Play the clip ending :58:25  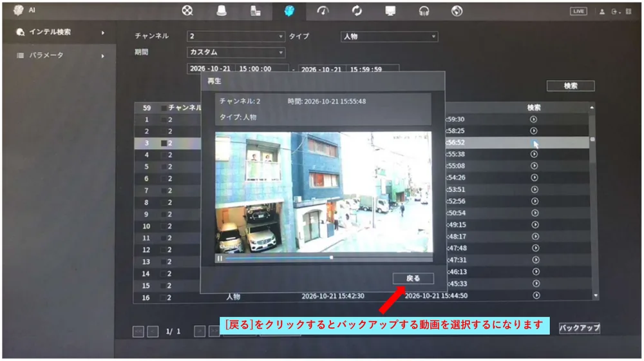[533, 131]
